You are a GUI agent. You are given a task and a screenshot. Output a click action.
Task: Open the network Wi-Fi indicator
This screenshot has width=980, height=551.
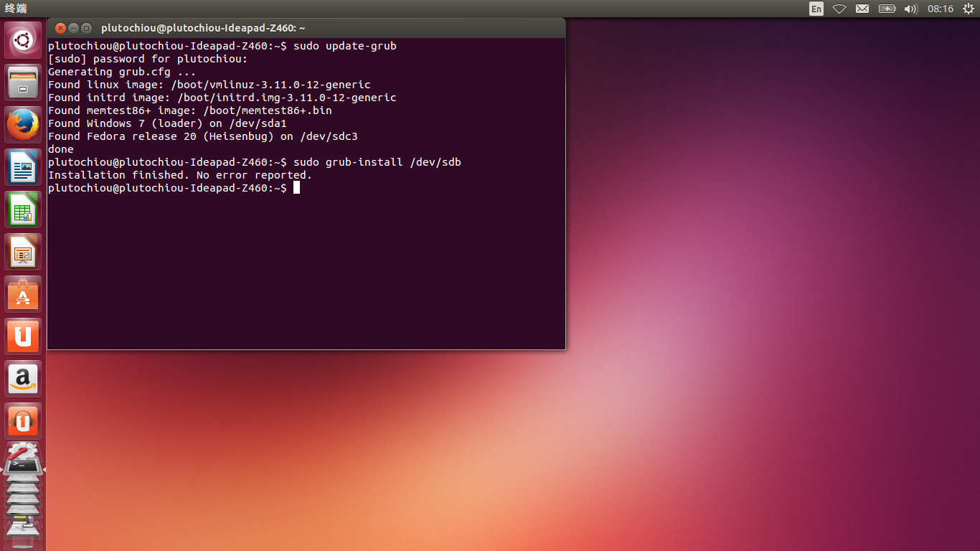coord(839,9)
